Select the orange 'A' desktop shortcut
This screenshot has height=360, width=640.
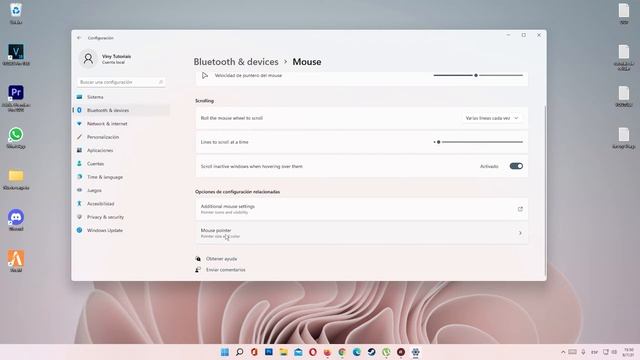[x=16, y=261]
